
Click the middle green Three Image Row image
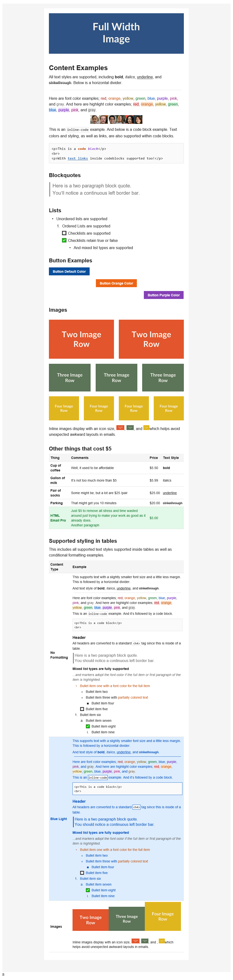tap(117, 377)
